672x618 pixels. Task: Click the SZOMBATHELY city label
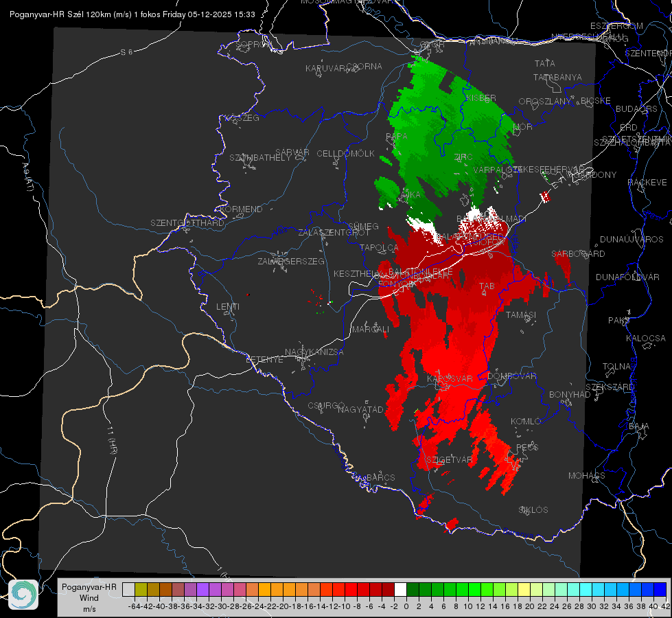point(260,157)
